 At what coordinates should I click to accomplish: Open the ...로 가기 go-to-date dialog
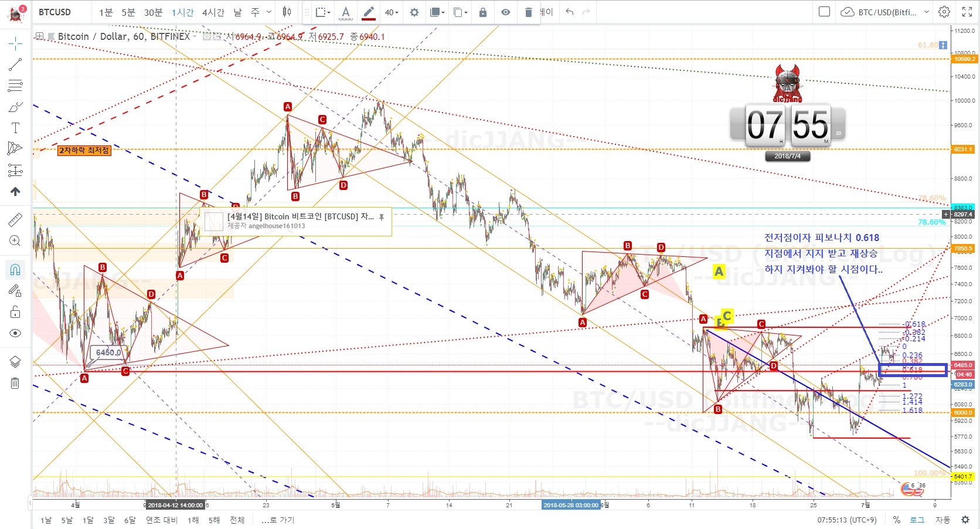tap(278, 520)
